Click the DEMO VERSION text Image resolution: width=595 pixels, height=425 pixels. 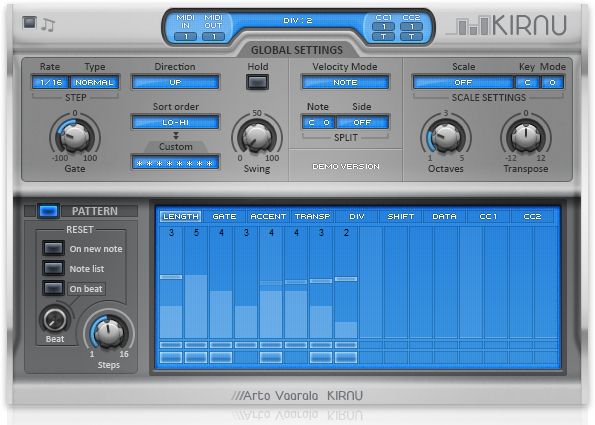pyautogui.click(x=346, y=166)
